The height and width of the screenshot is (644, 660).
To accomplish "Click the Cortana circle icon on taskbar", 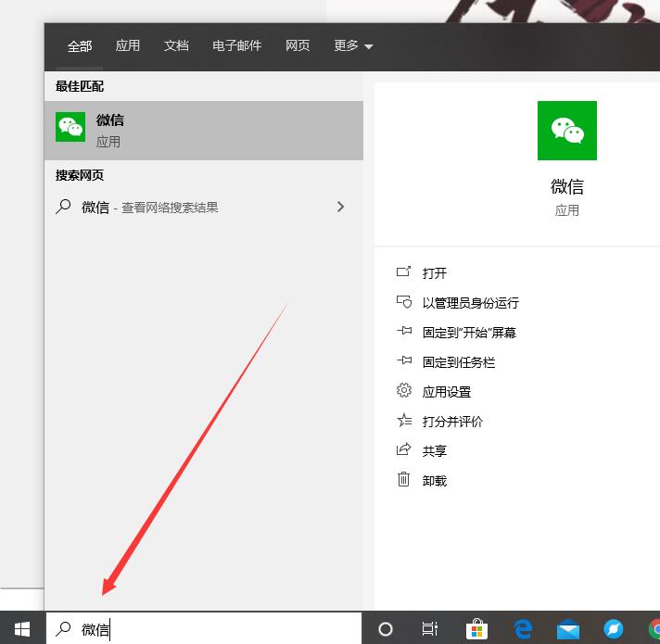I will tap(386, 629).
